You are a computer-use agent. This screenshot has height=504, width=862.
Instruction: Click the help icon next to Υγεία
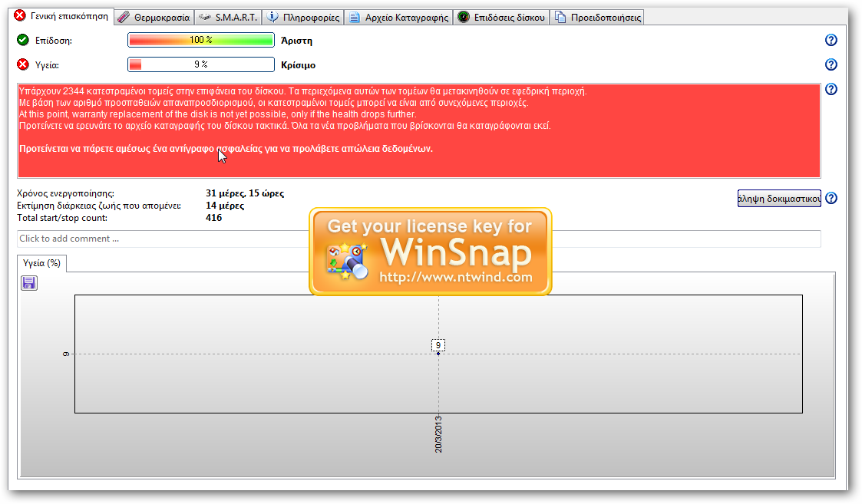(x=831, y=65)
